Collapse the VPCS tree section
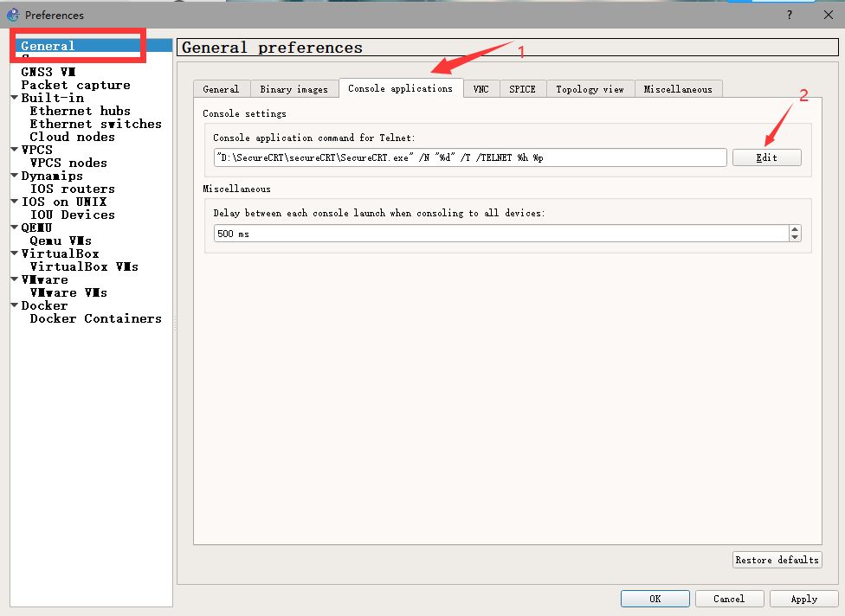This screenshot has height=616, width=845. point(15,150)
